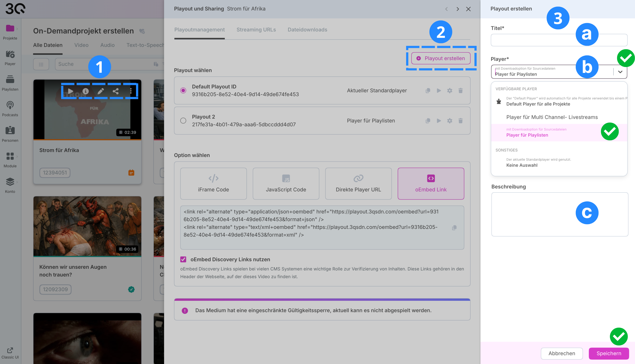Open settings gear for Default Playout ID
The height and width of the screenshot is (364, 635).
[449, 90]
